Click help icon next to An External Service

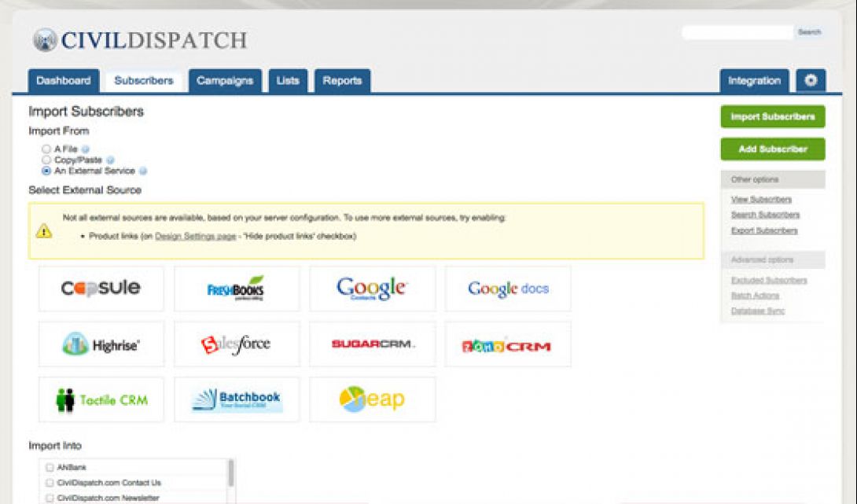(x=142, y=171)
